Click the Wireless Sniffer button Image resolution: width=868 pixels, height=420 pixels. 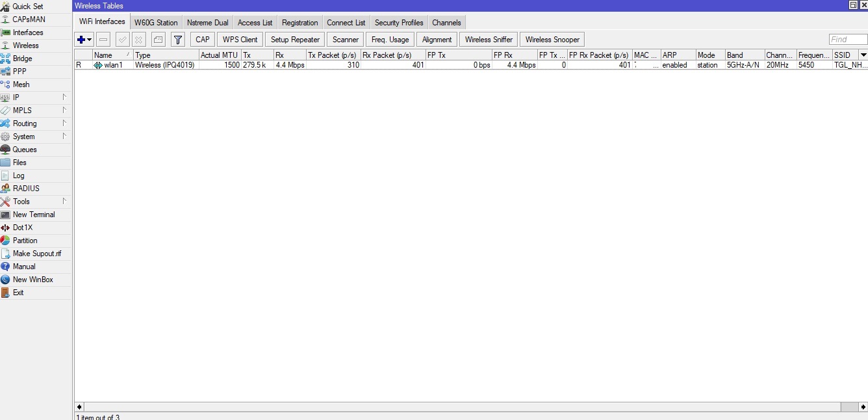pyautogui.click(x=489, y=40)
